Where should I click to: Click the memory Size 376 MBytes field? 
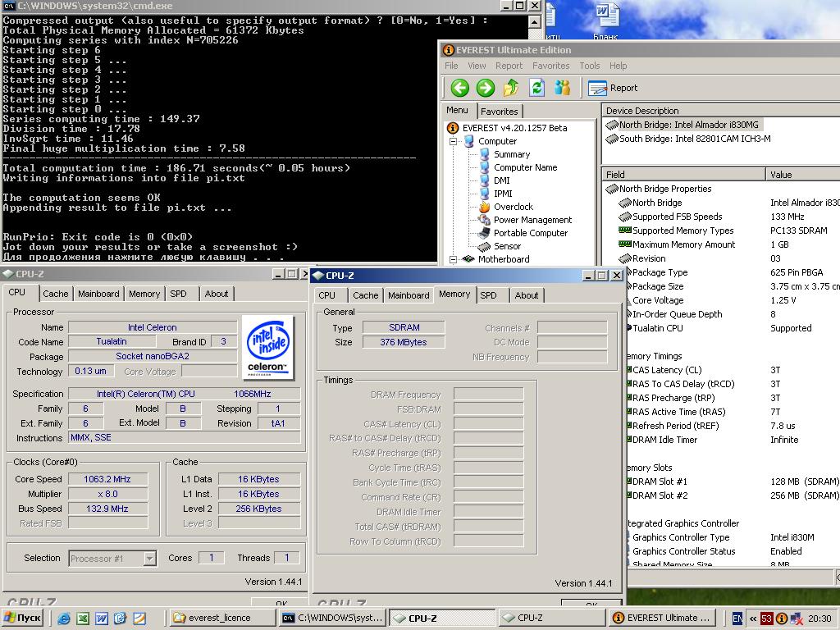click(404, 342)
